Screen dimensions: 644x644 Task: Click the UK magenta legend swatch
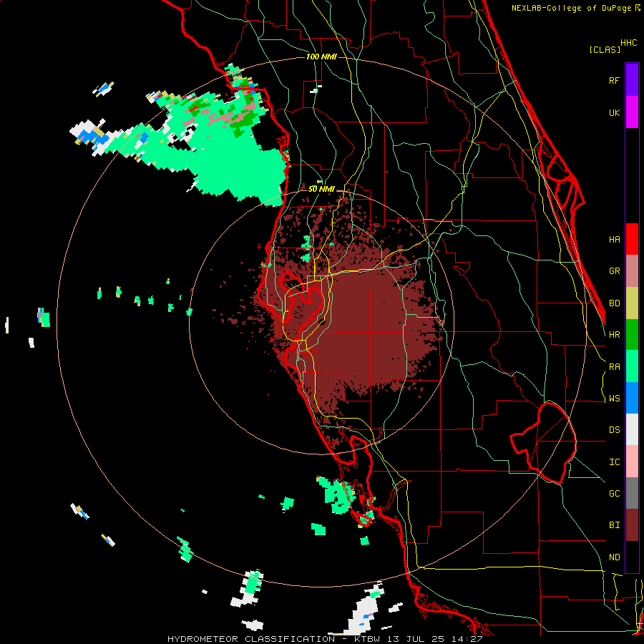tap(632, 112)
